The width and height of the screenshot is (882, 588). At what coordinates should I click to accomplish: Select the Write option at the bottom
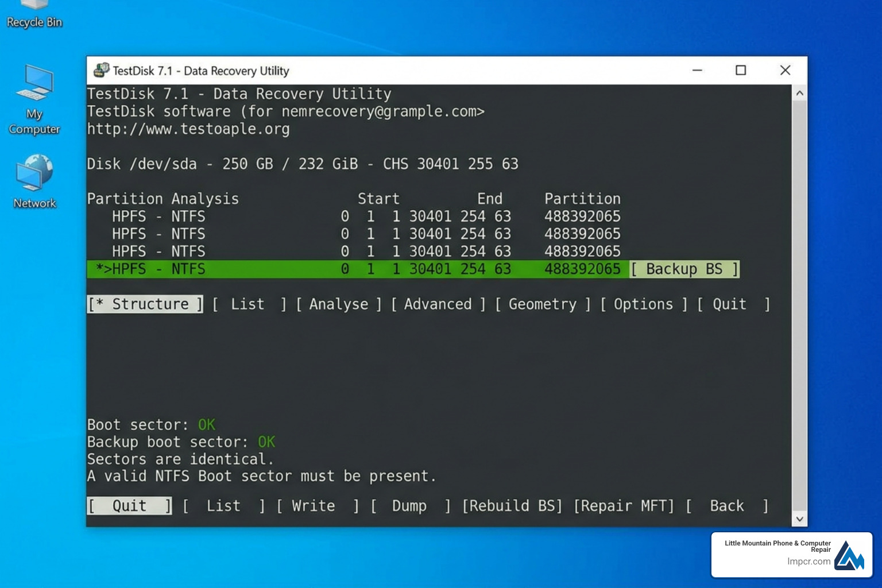coord(314,506)
